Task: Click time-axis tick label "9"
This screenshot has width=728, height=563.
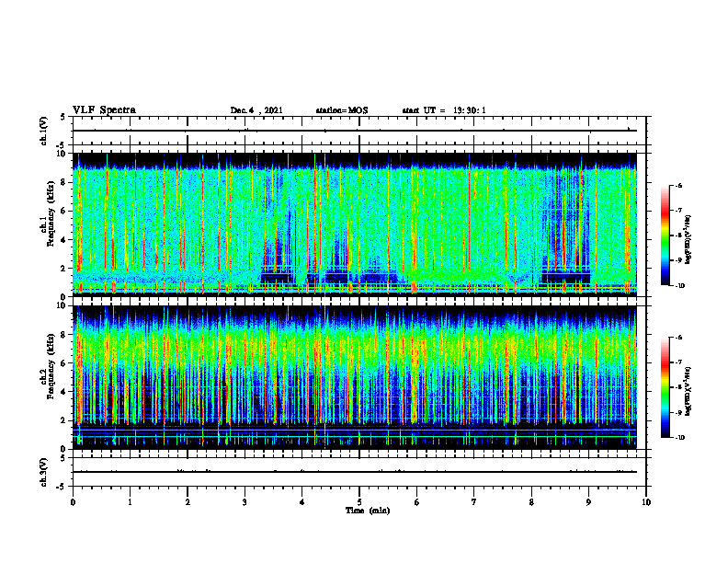Action: [x=588, y=502]
